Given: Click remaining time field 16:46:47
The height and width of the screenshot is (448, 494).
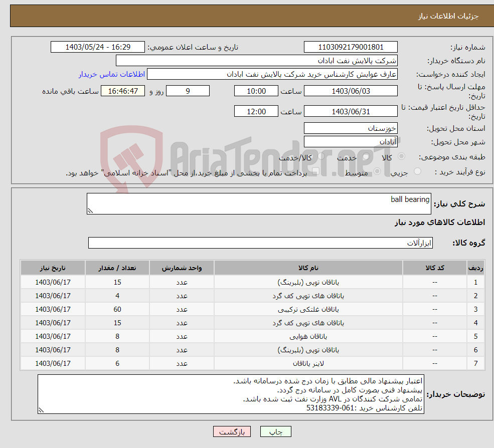Looking at the screenshot, I should point(123,91).
